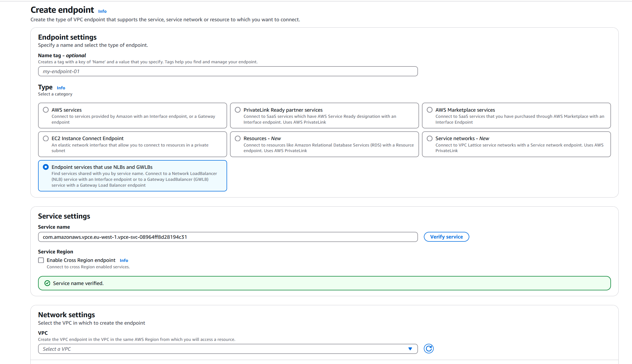Open Info link next to Create endpoint
The image size is (632, 364).
102,11
